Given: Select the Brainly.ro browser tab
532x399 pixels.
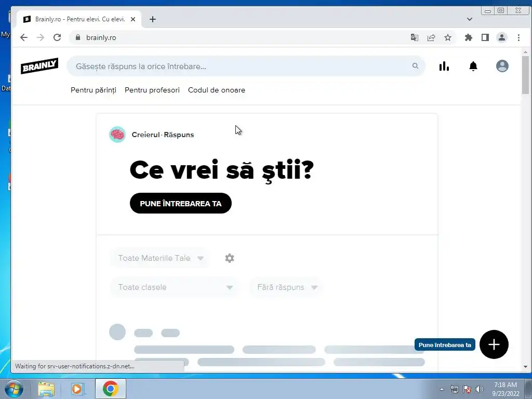Looking at the screenshot, I should tap(80, 19).
